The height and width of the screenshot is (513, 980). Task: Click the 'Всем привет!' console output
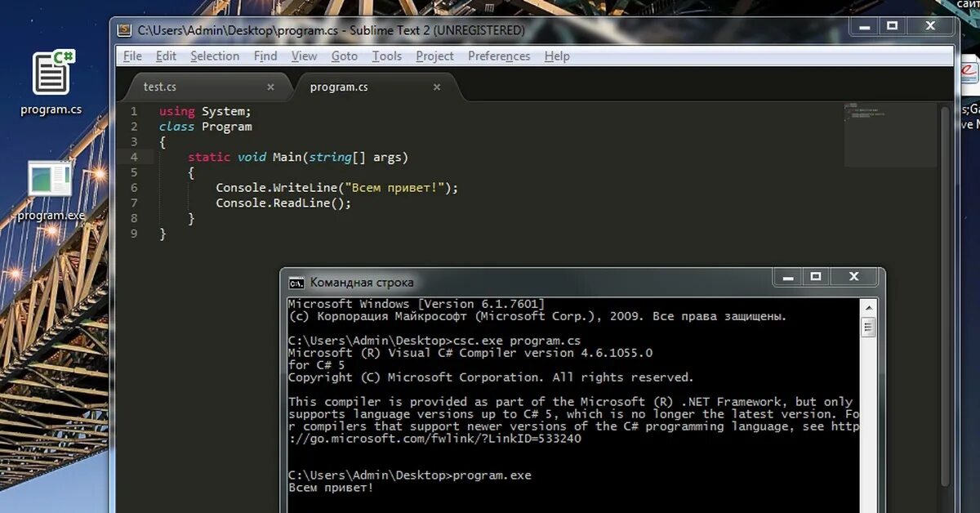pyautogui.click(x=331, y=488)
